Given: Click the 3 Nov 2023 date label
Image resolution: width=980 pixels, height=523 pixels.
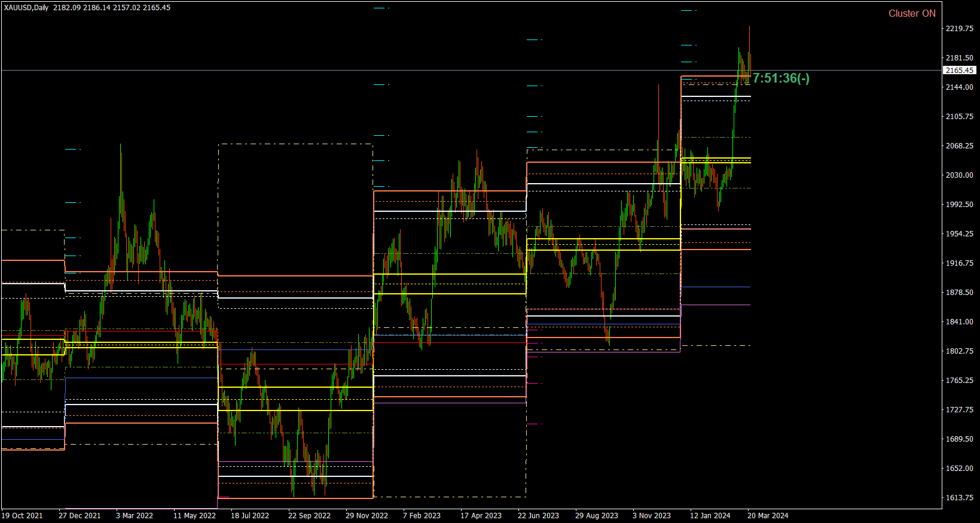Looking at the screenshot, I should click(x=652, y=516).
